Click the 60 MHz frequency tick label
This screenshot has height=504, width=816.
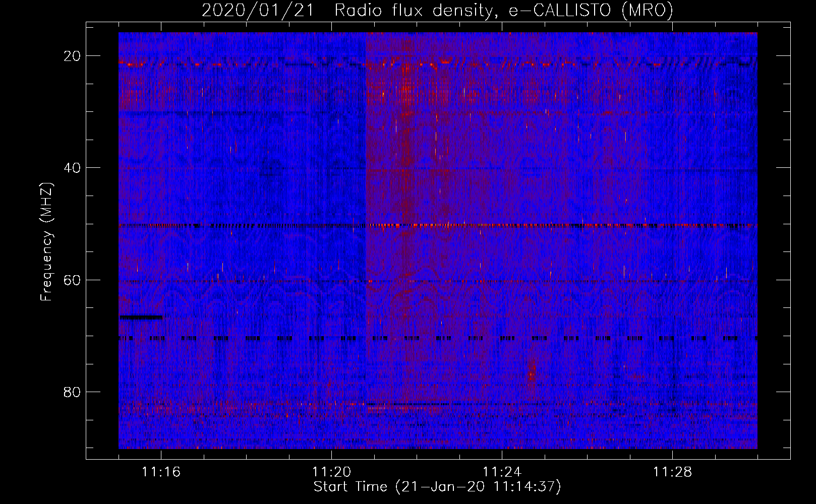[x=73, y=280]
